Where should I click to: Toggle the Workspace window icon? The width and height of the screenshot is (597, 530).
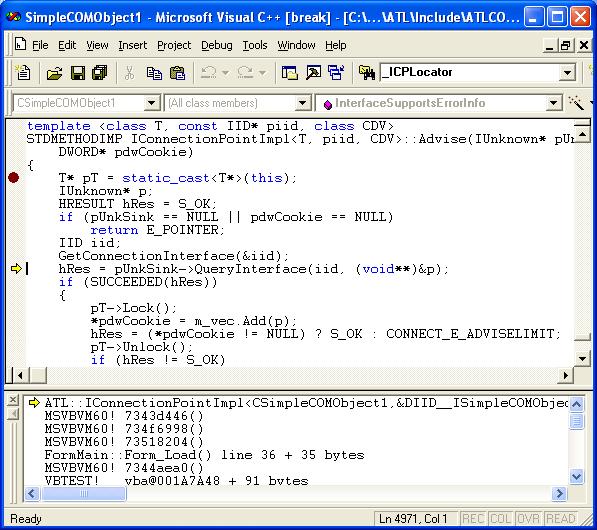[289, 72]
